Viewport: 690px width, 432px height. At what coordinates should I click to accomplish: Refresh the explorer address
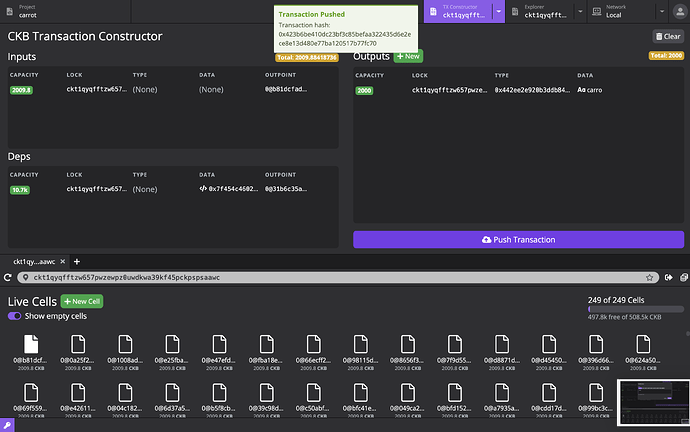tap(7, 278)
